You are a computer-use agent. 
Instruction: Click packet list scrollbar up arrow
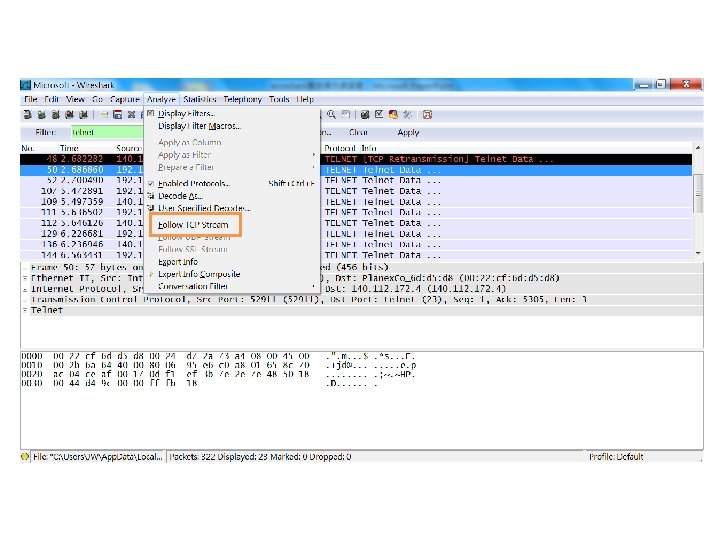point(698,148)
